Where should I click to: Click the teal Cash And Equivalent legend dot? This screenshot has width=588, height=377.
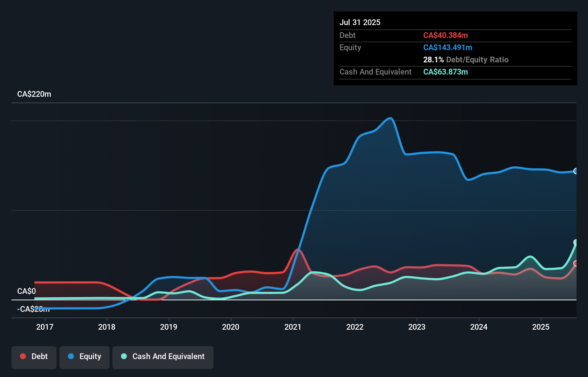[x=124, y=356]
